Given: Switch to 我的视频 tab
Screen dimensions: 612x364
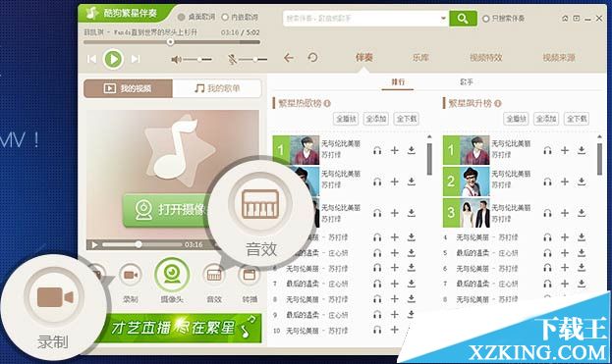Looking at the screenshot, I should [x=128, y=88].
